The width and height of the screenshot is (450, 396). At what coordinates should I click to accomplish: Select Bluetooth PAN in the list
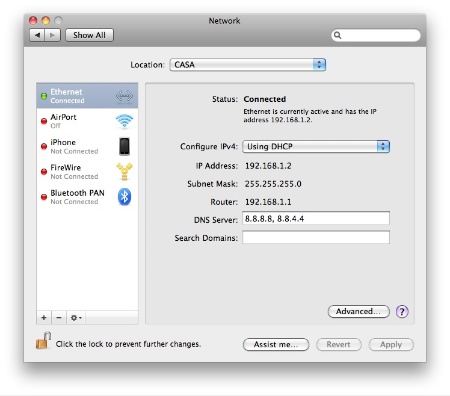pyautogui.click(x=87, y=197)
